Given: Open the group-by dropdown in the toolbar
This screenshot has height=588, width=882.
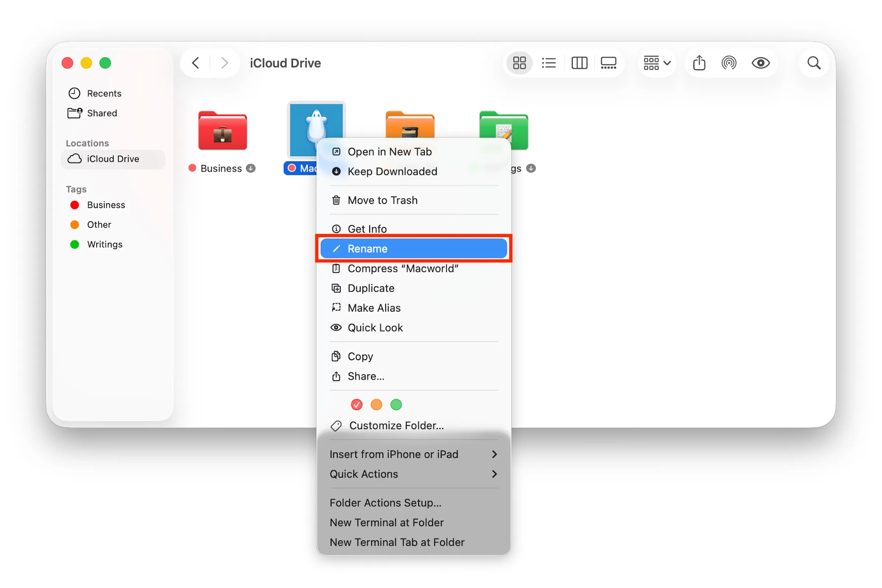Looking at the screenshot, I should 657,62.
